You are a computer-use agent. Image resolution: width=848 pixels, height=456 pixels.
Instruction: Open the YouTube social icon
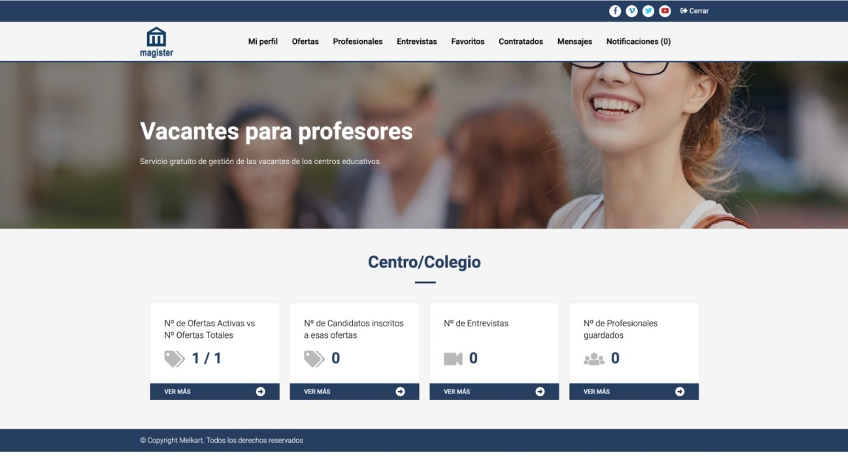pyautogui.click(x=665, y=11)
